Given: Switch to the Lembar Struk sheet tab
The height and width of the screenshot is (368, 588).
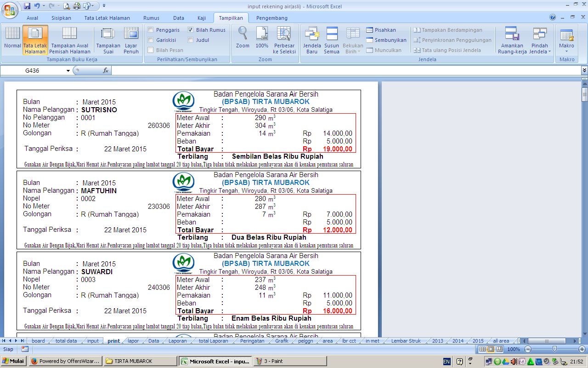Looking at the screenshot, I should point(406,341).
